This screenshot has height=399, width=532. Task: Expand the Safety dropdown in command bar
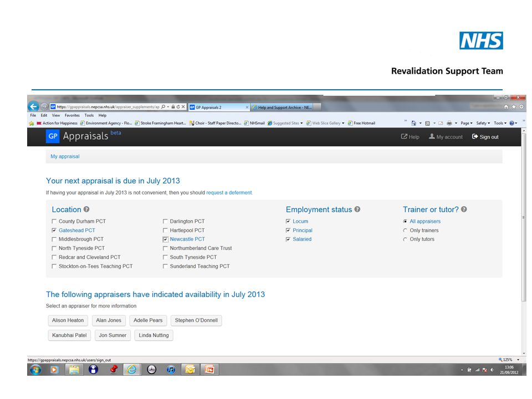pyautogui.click(x=483, y=123)
